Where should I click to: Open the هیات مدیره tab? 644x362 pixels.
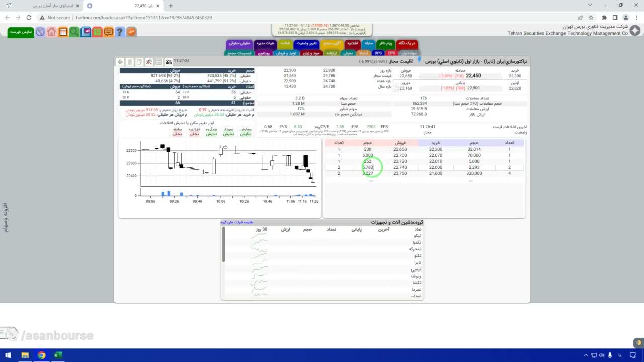coord(266,43)
